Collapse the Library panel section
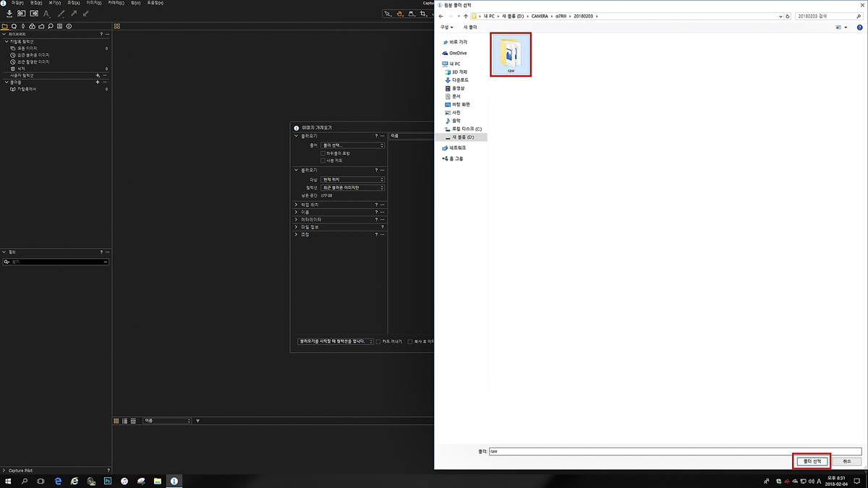The height and width of the screenshot is (488, 868). pos(4,34)
